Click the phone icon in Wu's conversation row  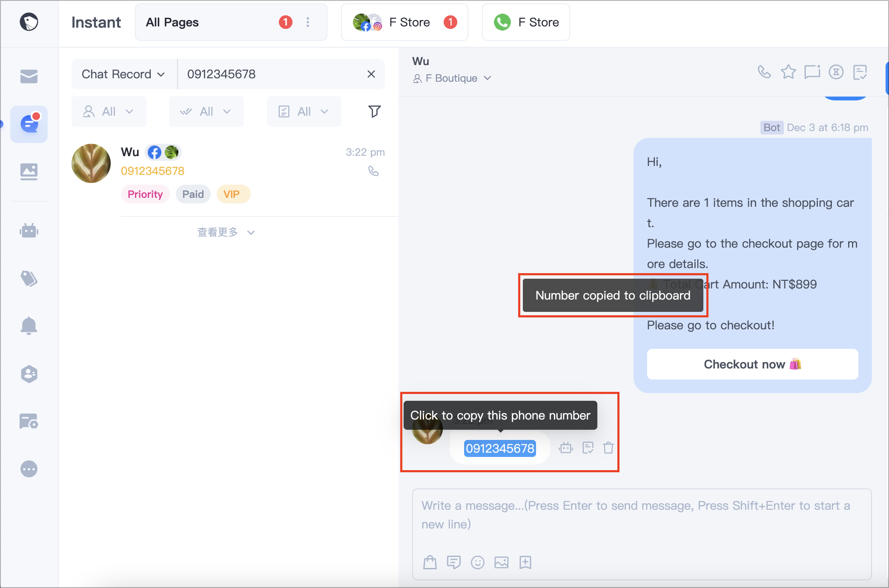[373, 171]
